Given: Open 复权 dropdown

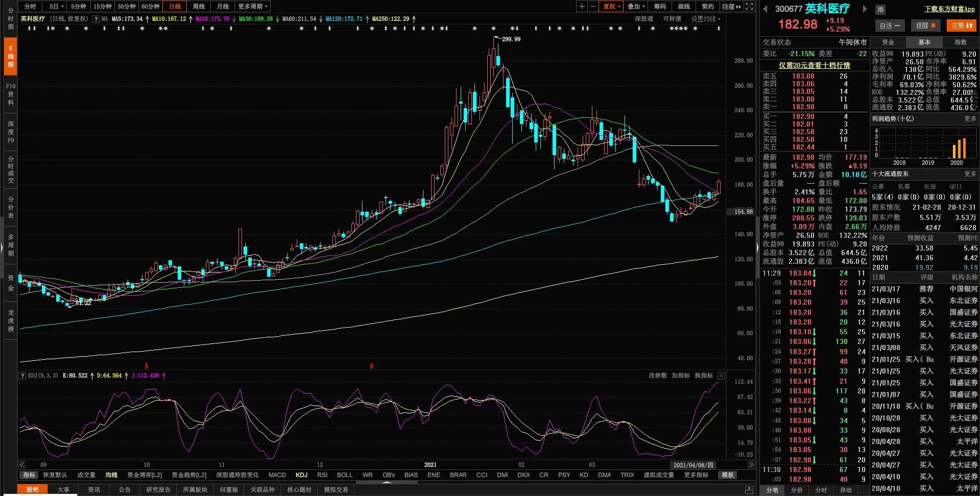Looking at the screenshot, I should (x=612, y=7).
